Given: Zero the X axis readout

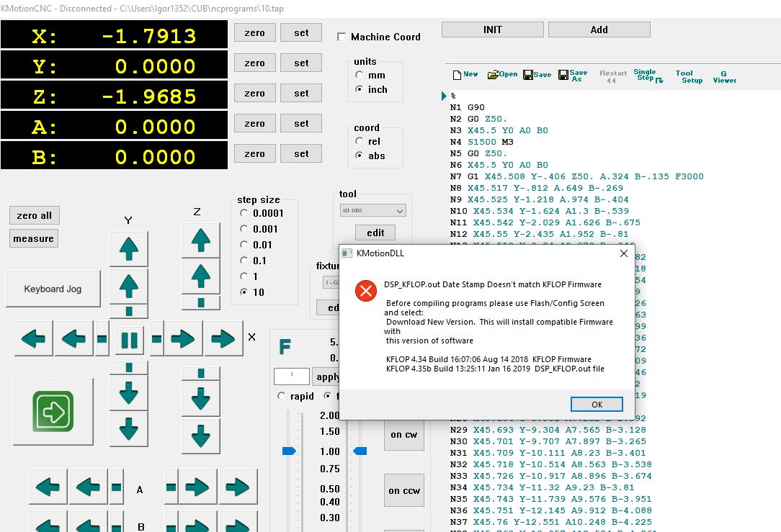Looking at the screenshot, I should [x=254, y=32].
